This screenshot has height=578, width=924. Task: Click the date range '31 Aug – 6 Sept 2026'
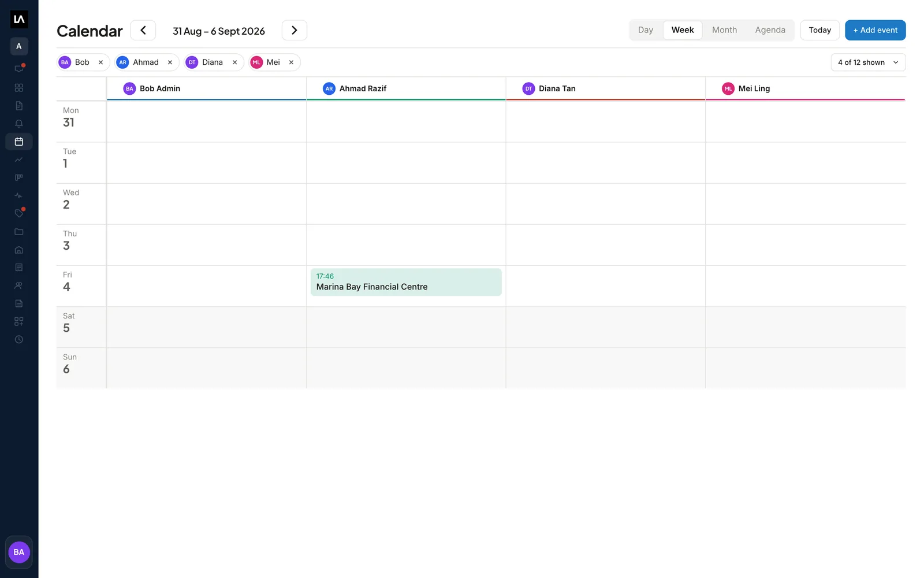[x=219, y=31]
